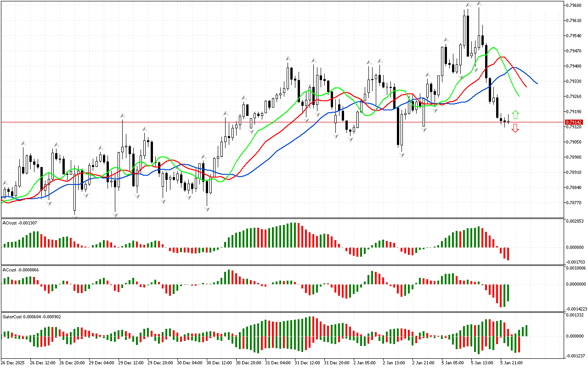Click the red down arrow below price line
This screenshot has height=368, width=588.
click(x=515, y=128)
